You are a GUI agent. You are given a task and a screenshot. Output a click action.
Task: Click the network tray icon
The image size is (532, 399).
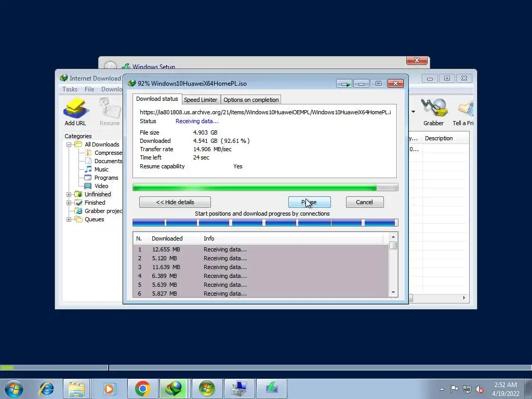467,389
